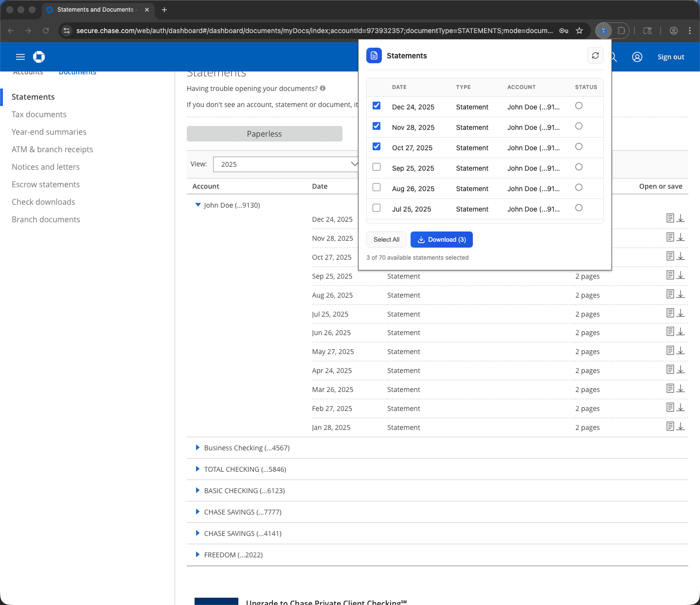Select the status radio for Nov 28, 2025
The height and width of the screenshot is (605, 700).
click(x=578, y=126)
